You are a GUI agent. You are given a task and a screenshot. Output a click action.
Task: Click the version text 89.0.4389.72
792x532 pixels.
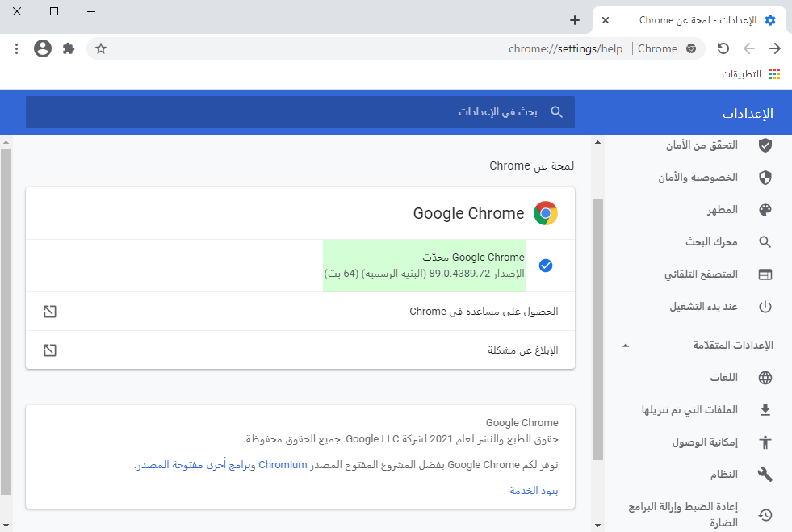tap(459, 274)
